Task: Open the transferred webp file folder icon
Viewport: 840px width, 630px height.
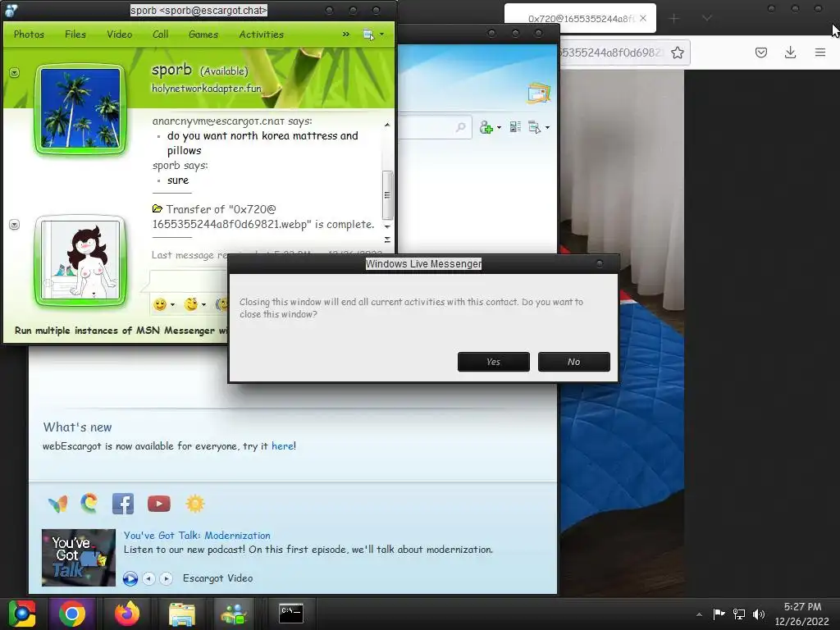Action: pyautogui.click(x=157, y=209)
